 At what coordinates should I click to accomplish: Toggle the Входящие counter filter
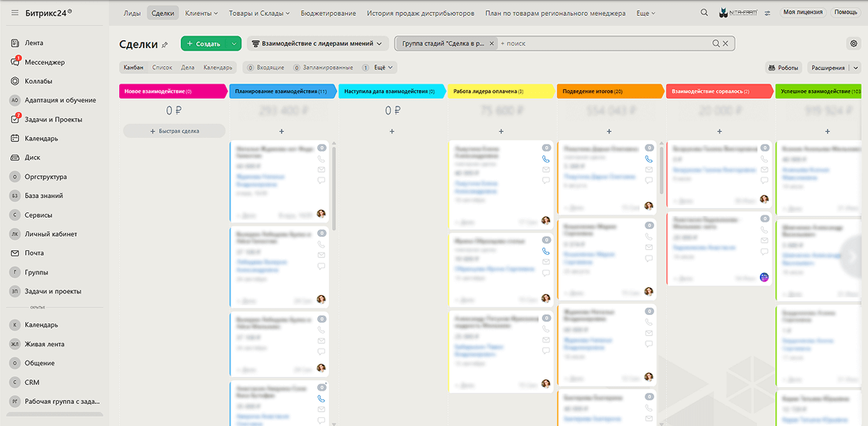pos(264,68)
